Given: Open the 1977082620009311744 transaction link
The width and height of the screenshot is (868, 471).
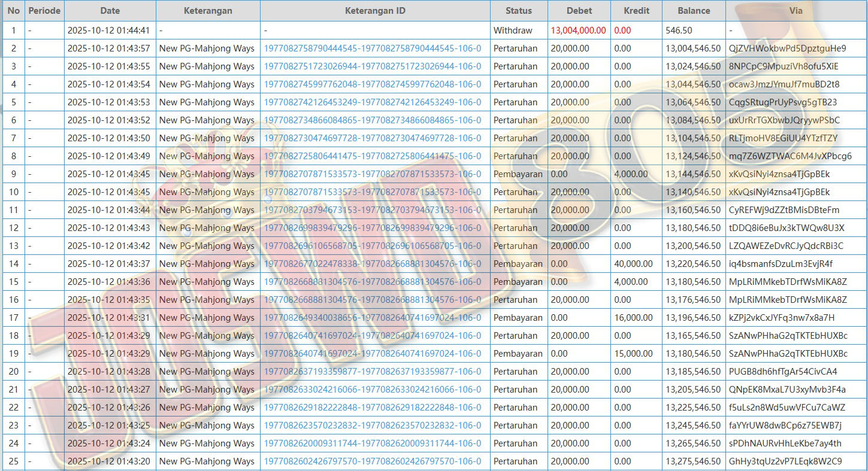Looking at the screenshot, I should click(372, 443).
